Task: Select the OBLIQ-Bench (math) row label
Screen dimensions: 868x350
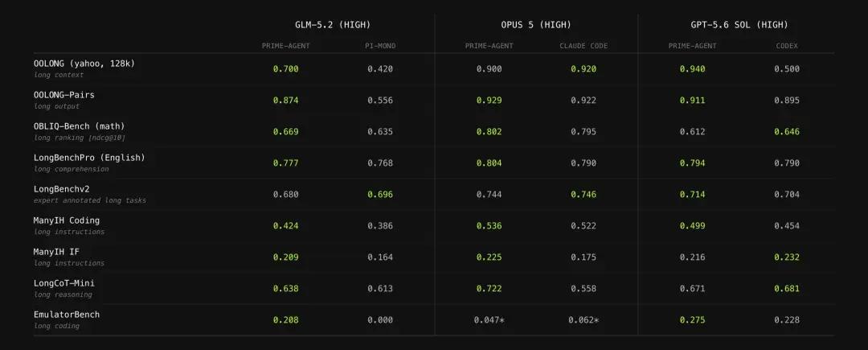Action: (79, 126)
